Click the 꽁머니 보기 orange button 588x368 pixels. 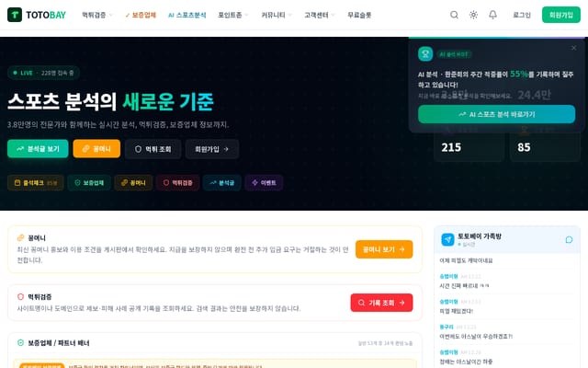coord(384,249)
